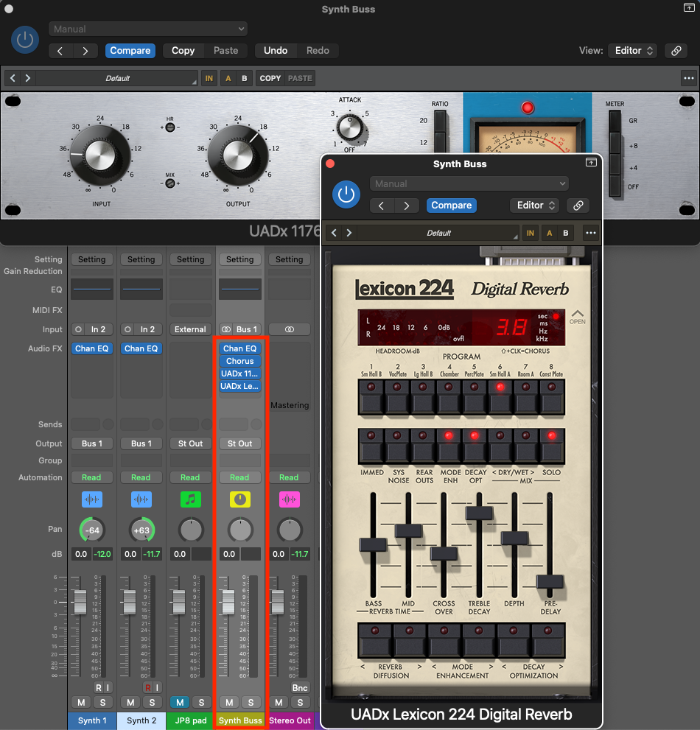This screenshot has height=730, width=700.
Task: Adjust TREBLE DECAY slider on Lexicon 224
Action: pos(479,513)
